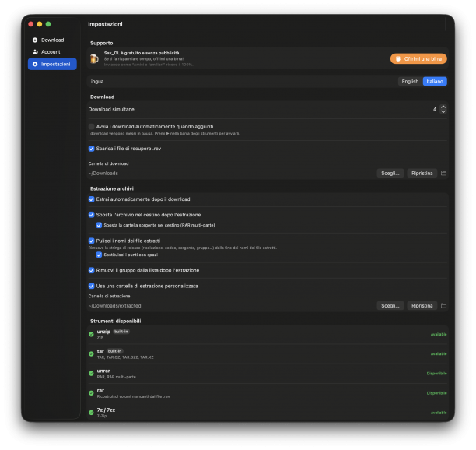Click the 7z / 7zz tool name
The height and width of the screenshot is (450, 476).
106,410
